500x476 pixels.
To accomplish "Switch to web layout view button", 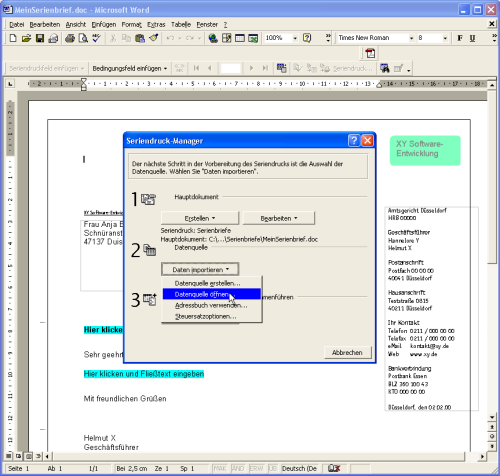I will coord(19,456).
